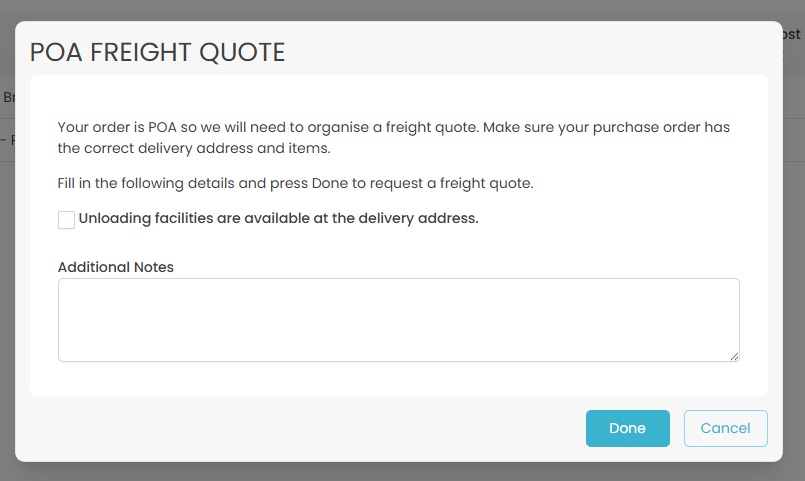Focus the Additional Notes text area
Image resolution: width=805 pixels, height=481 pixels.
(398, 319)
